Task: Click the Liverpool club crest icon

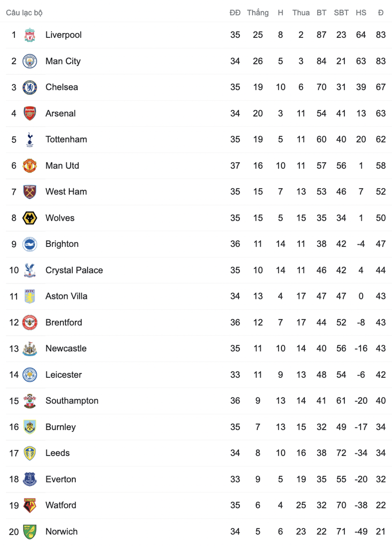Action: (30, 35)
